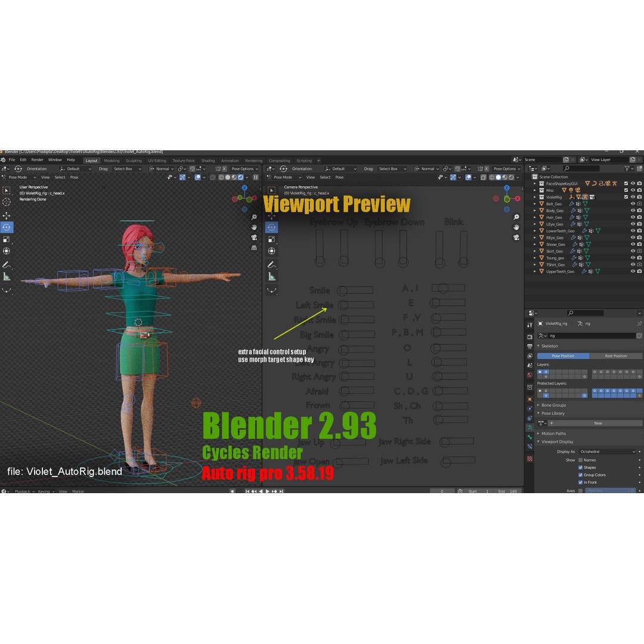The width and height of the screenshot is (644, 644).
Task: Open the Pose menu in left viewport
Action: pos(74,178)
